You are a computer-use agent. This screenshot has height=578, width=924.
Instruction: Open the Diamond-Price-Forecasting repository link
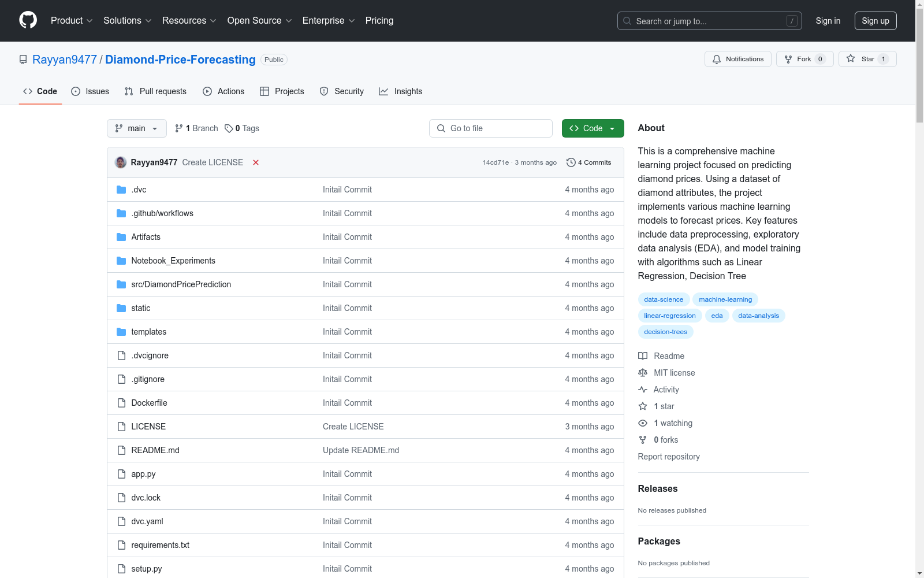tap(180, 60)
